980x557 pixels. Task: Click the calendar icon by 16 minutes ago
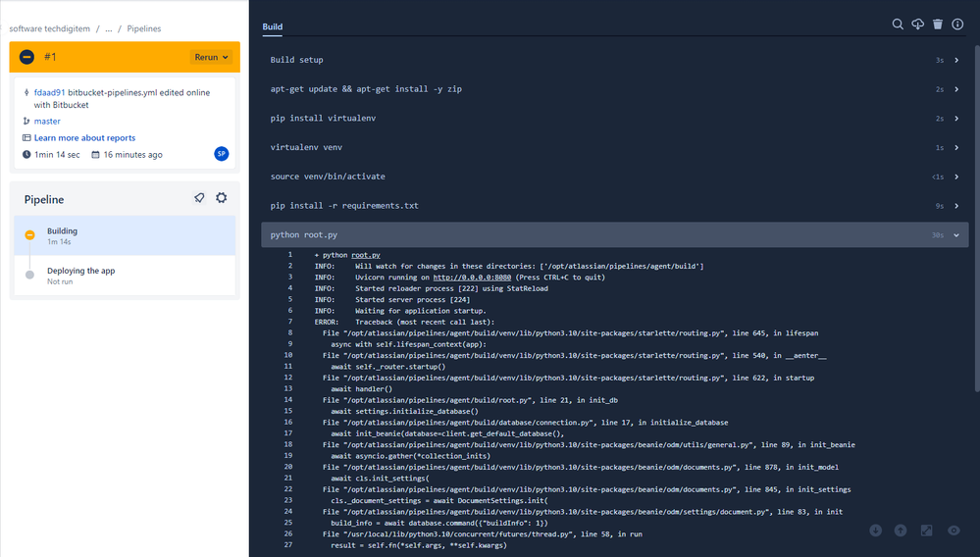point(95,154)
